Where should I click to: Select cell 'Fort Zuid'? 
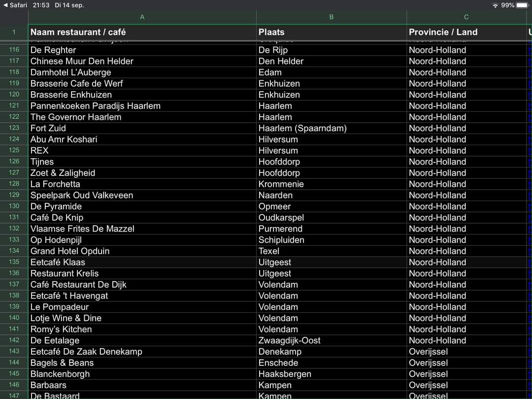[142, 128]
